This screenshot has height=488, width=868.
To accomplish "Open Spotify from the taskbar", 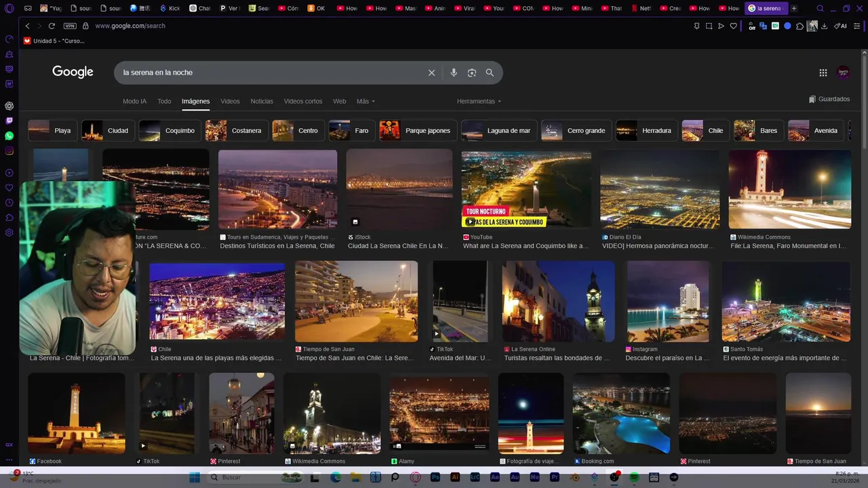I will pyautogui.click(x=634, y=477).
